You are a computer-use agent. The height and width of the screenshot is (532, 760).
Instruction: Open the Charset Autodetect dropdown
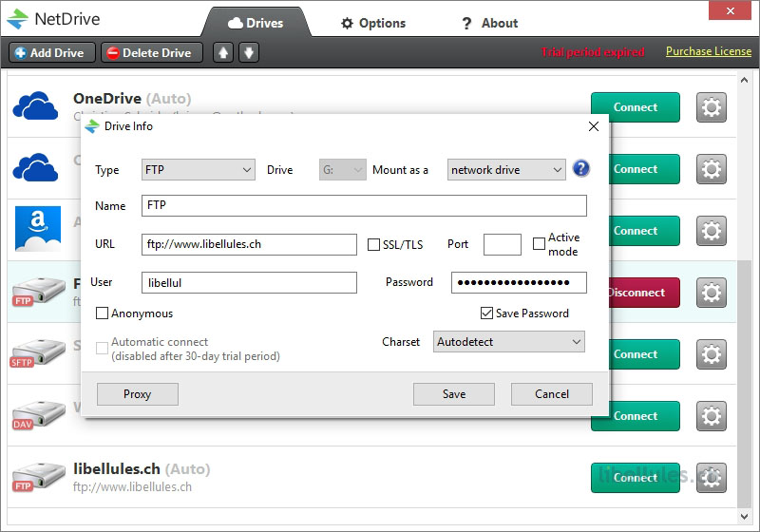click(x=509, y=342)
